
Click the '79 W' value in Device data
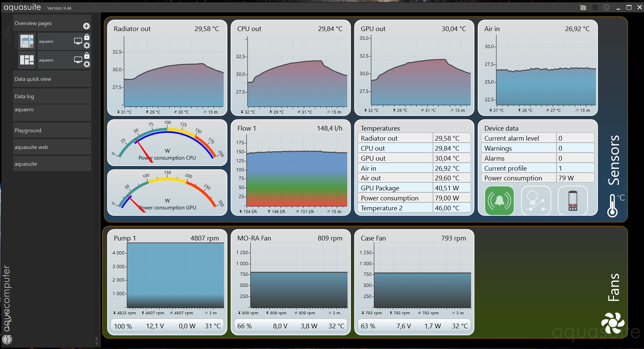tap(566, 178)
